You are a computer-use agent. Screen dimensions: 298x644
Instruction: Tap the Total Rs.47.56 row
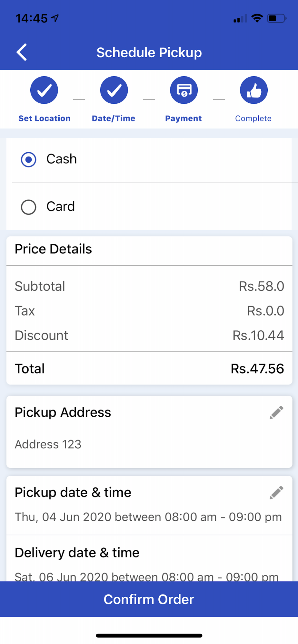[149, 369]
